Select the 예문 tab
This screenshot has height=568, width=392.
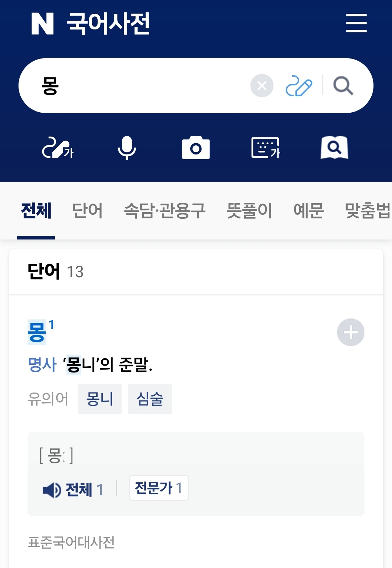[x=309, y=210]
